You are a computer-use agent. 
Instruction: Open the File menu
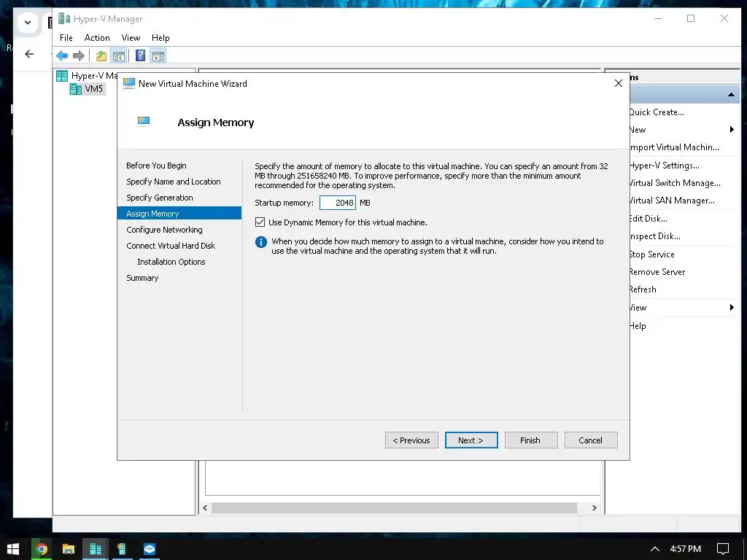tap(66, 38)
